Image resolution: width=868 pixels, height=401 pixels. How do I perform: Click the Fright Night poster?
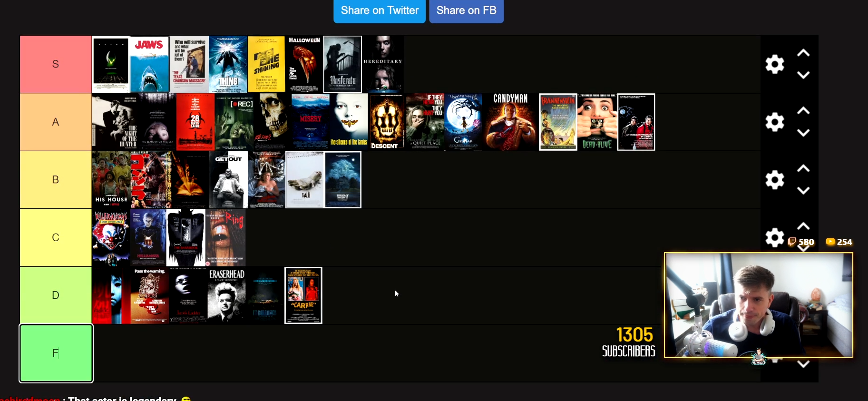343,180
